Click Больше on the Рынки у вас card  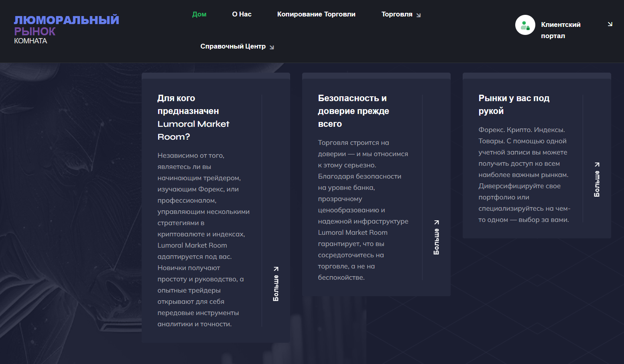point(597,183)
